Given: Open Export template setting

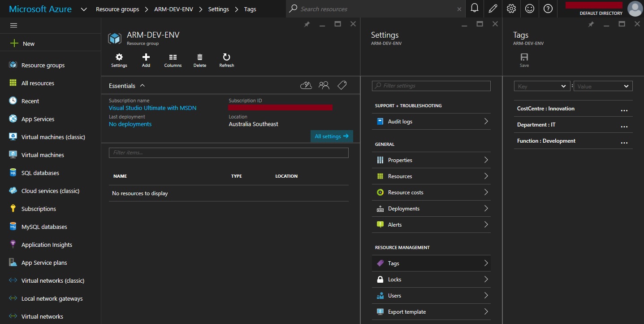Looking at the screenshot, I should (x=431, y=311).
